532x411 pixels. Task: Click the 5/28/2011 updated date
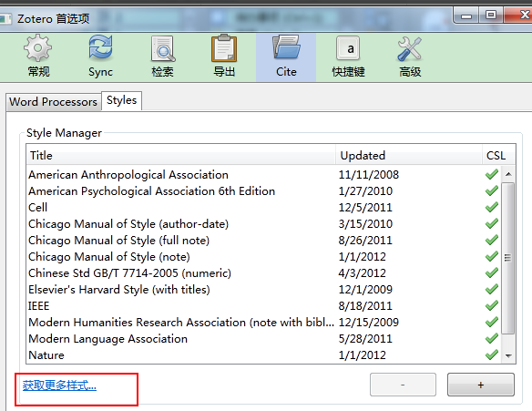pos(365,339)
